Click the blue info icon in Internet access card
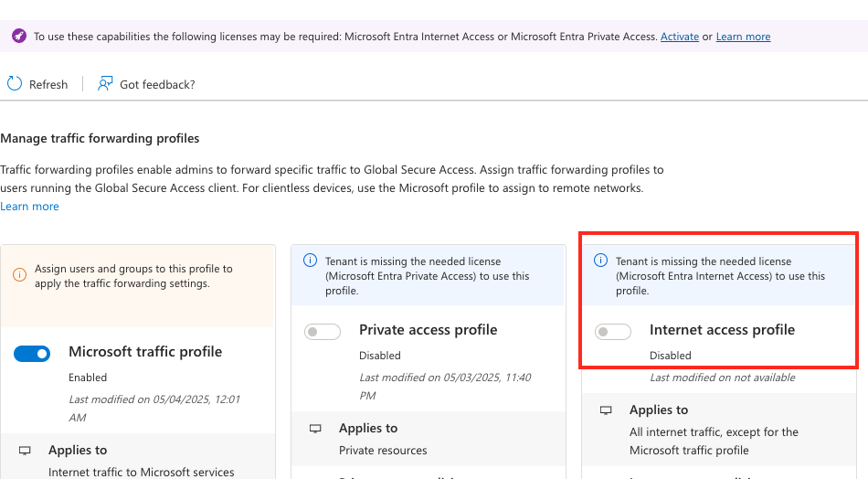868x479 pixels. (600, 261)
